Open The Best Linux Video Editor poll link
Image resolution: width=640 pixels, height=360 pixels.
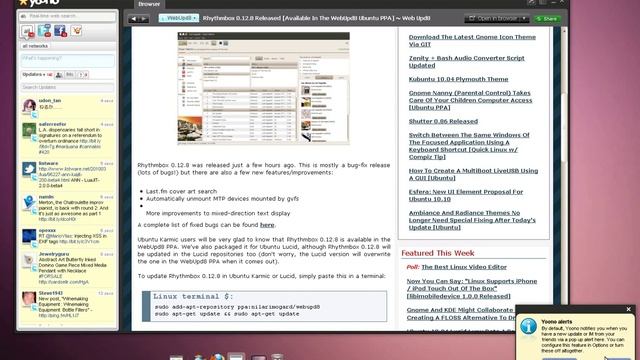(464, 267)
